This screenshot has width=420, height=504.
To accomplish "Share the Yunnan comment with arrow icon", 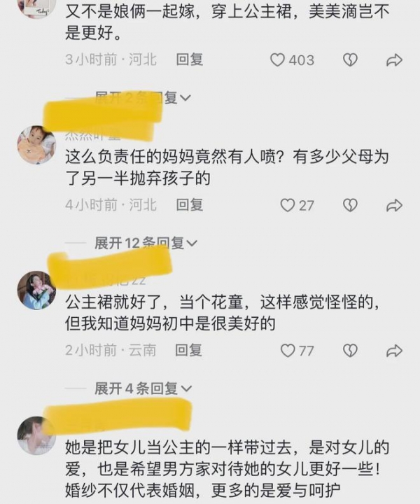I will coord(394,351).
